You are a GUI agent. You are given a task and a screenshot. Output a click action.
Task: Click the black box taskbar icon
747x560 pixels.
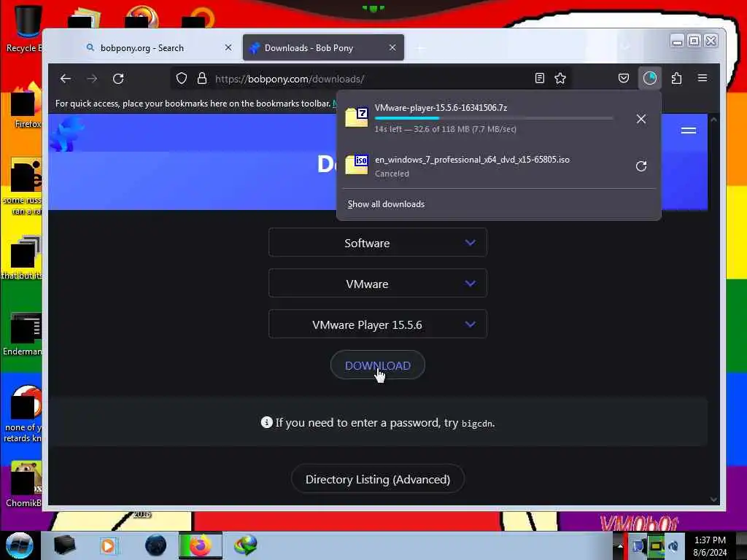[x=65, y=545]
